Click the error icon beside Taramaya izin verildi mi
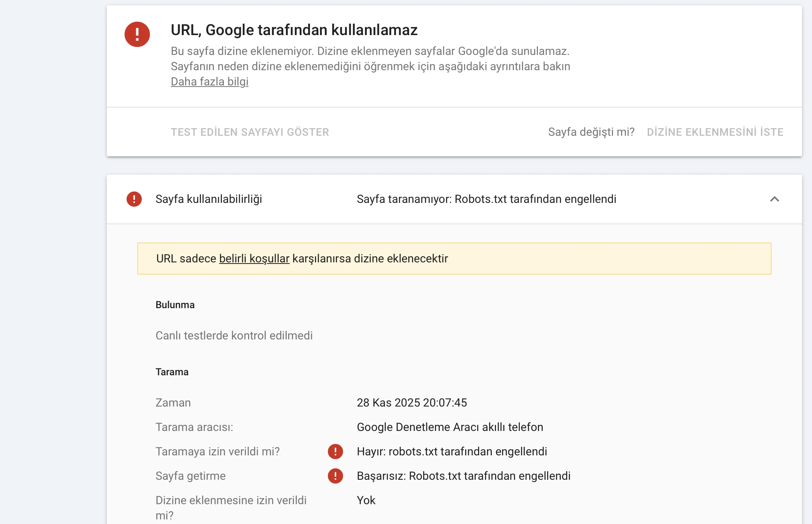812x524 pixels. coord(335,452)
